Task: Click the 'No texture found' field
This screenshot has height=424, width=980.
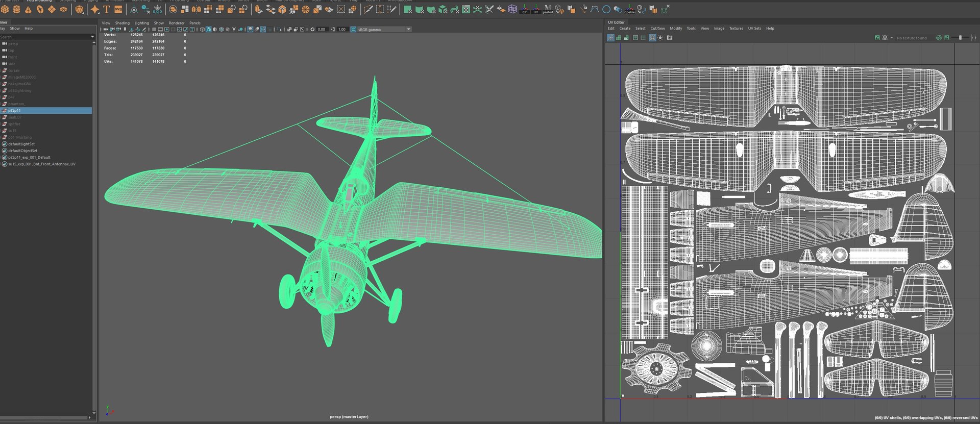Action: (x=912, y=38)
